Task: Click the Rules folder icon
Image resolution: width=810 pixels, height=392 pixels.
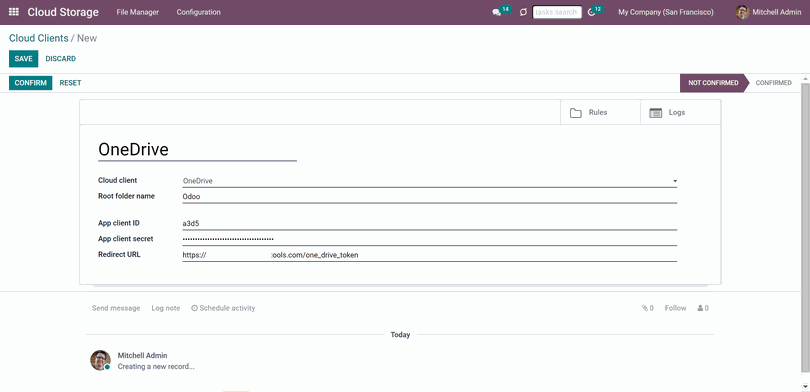Action: tap(576, 113)
